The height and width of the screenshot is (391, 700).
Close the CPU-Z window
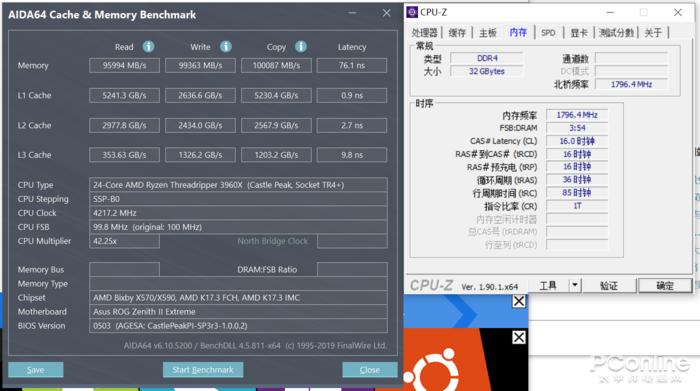point(678,12)
